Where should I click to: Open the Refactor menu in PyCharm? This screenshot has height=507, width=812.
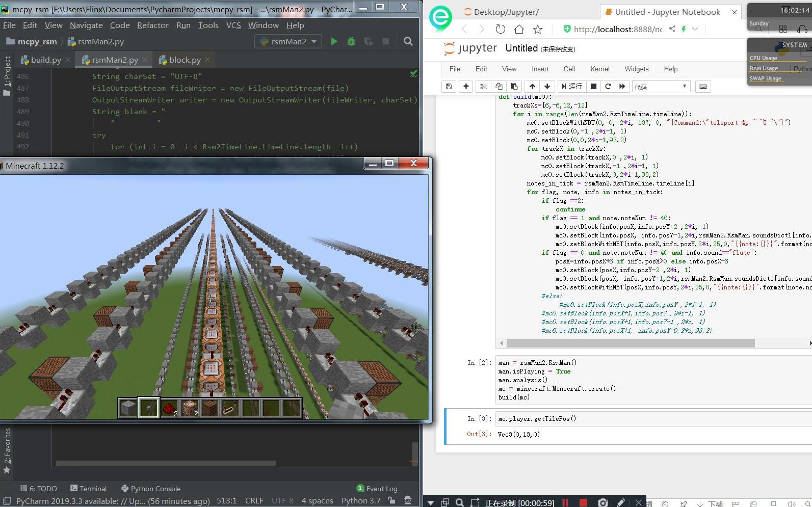tap(152, 25)
